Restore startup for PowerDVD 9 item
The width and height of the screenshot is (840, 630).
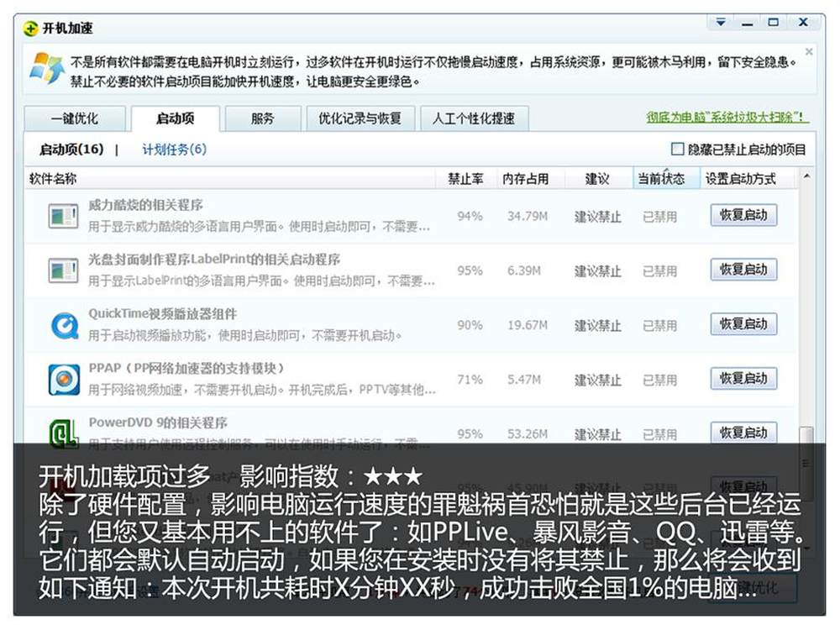point(743,433)
